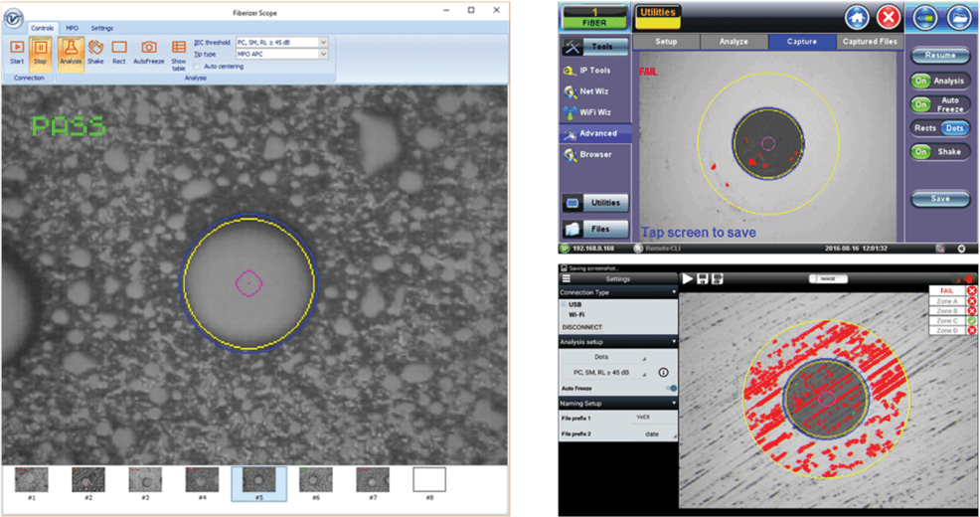Switch off the Auto Freeze slider toggle

click(671, 389)
